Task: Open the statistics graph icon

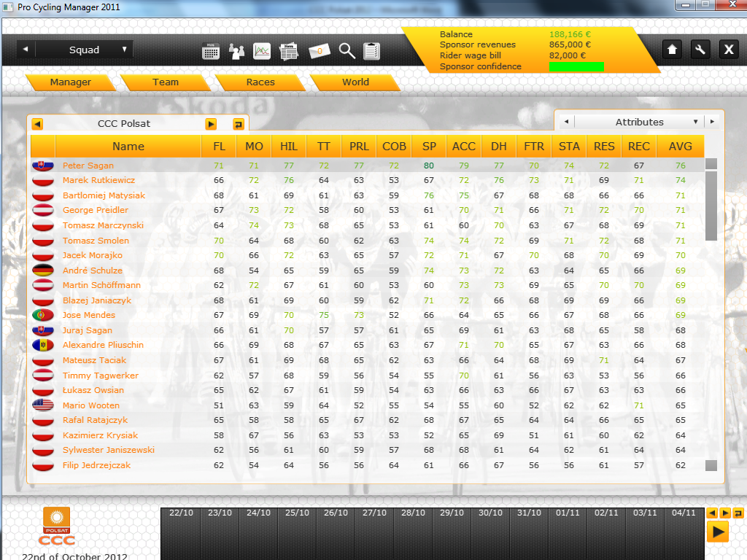Action: (262, 50)
